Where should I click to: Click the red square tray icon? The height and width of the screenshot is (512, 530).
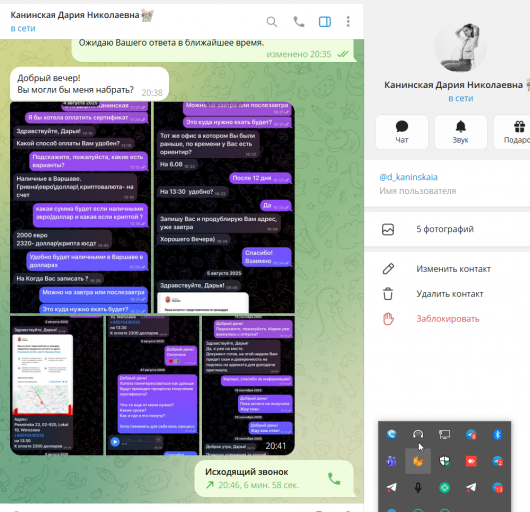coord(471,461)
